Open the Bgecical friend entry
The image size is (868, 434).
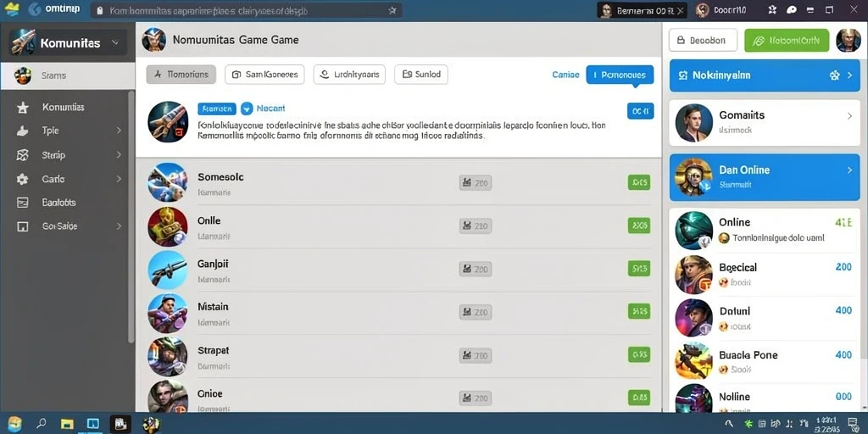pos(765,274)
